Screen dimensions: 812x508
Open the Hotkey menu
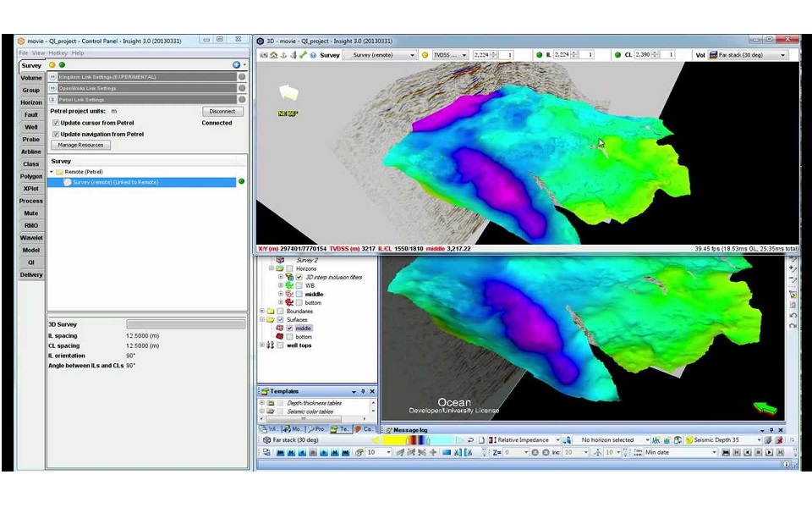pos(58,53)
